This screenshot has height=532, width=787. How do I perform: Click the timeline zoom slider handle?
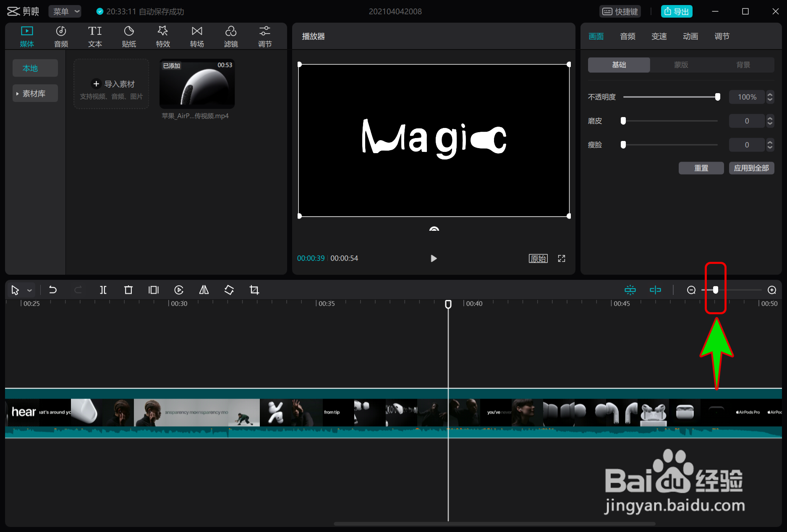[x=716, y=290]
